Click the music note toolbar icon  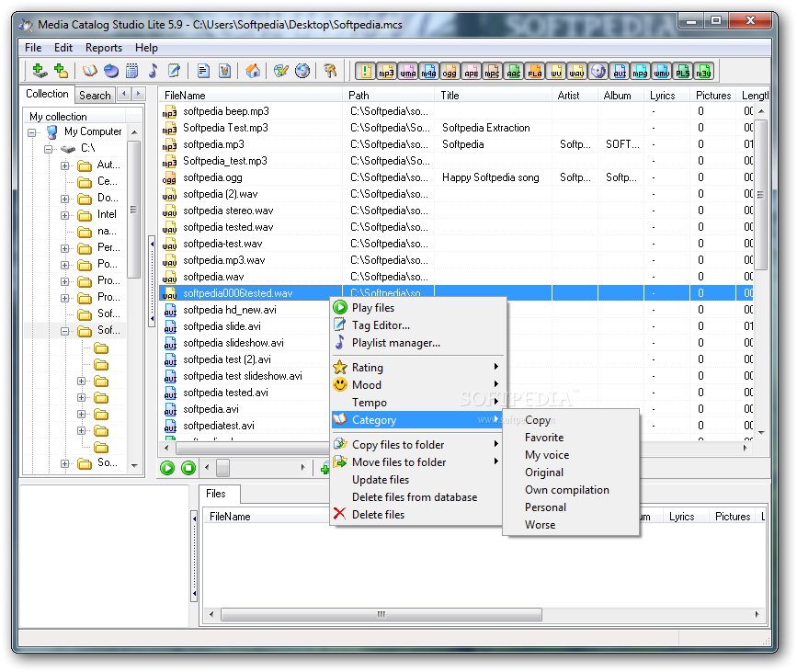[x=153, y=71]
